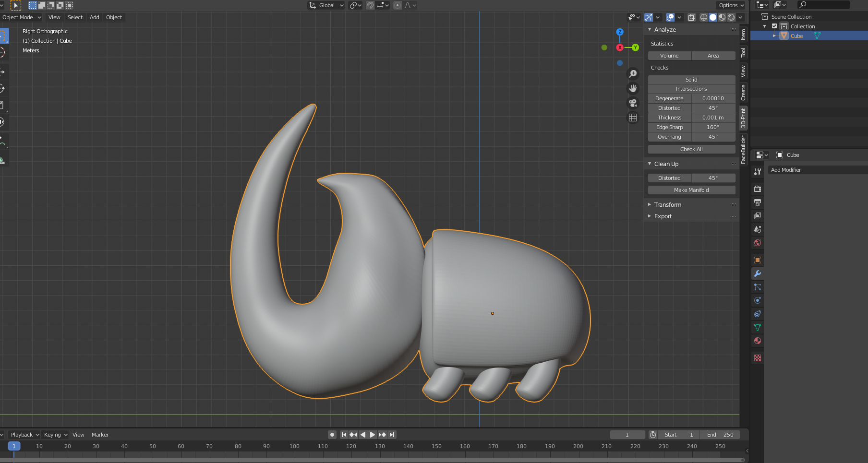Toggle X-Ray mode in the header
868x463 pixels.
tap(692, 17)
